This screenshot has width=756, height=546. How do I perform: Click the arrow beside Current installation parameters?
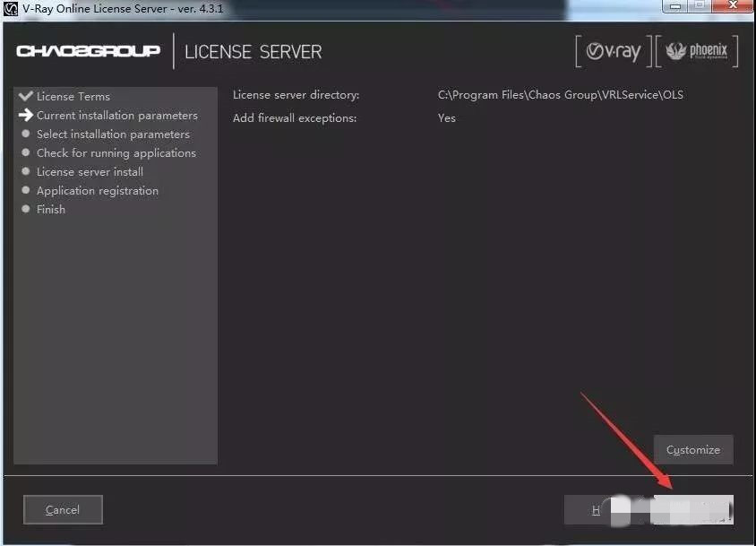[x=25, y=116]
